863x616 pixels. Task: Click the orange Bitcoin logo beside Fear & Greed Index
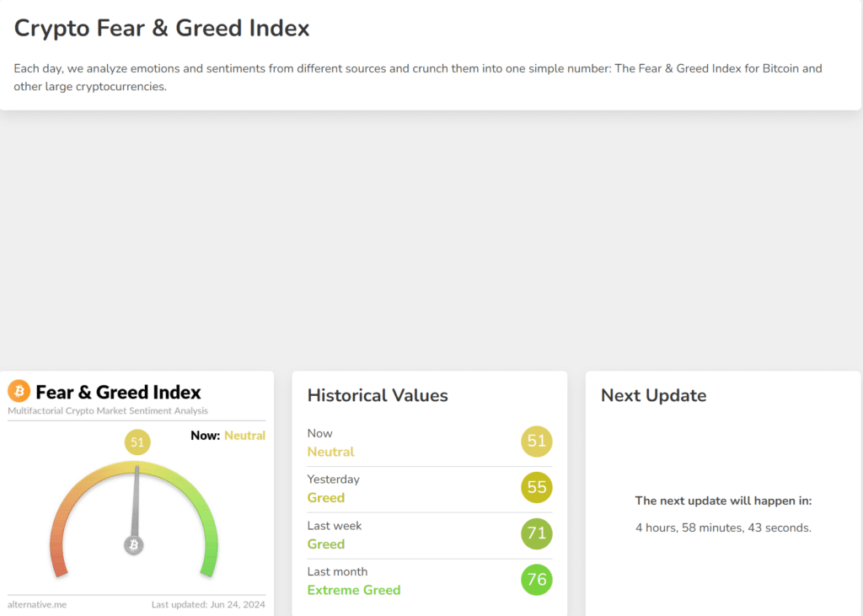click(x=19, y=391)
